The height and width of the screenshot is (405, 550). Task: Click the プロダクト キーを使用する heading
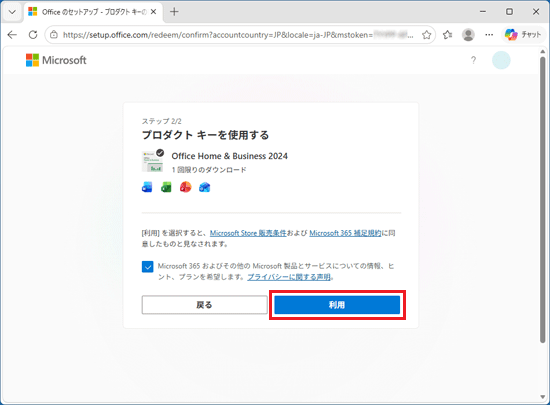tap(205, 135)
